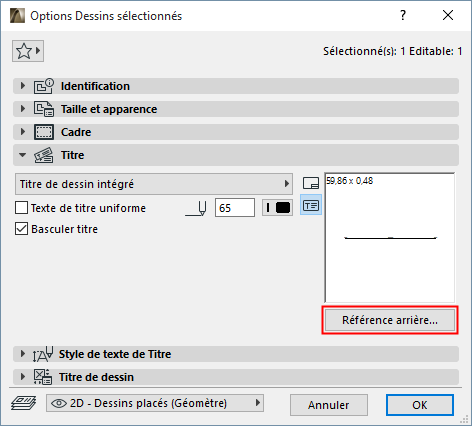Click the Titre panel ticket icon
This screenshot has width=472, height=426.
pos(43,155)
